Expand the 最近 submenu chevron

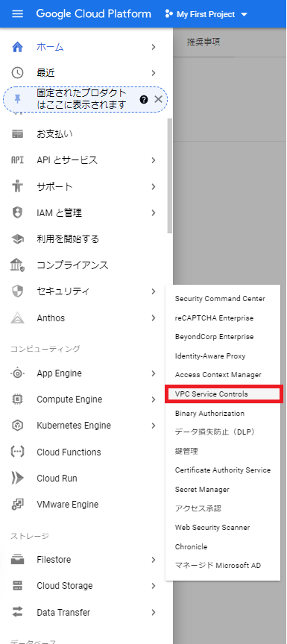pyautogui.click(x=154, y=73)
